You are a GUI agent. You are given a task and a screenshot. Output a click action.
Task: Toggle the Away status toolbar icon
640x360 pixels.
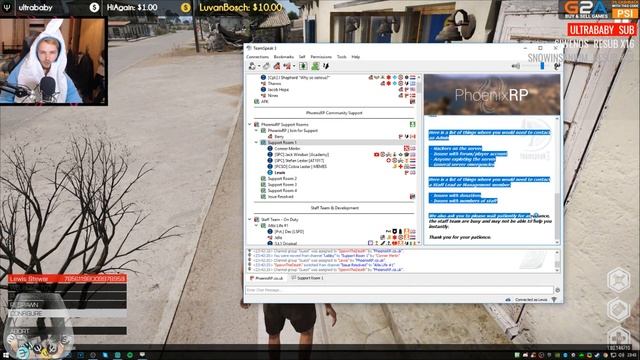click(x=287, y=66)
